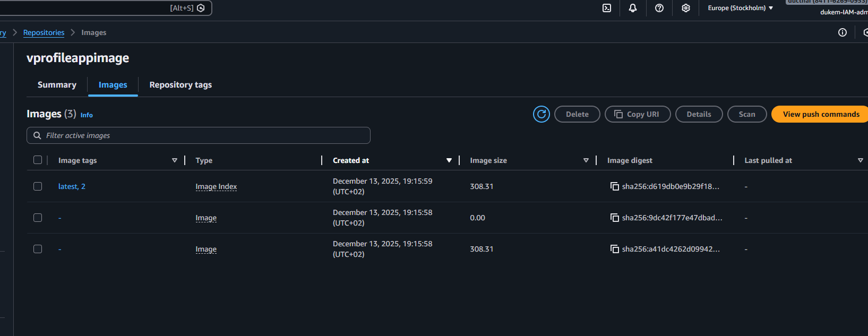868x336 pixels.
Task: Open the help question mark icon
Action: (x=659, y=8)
